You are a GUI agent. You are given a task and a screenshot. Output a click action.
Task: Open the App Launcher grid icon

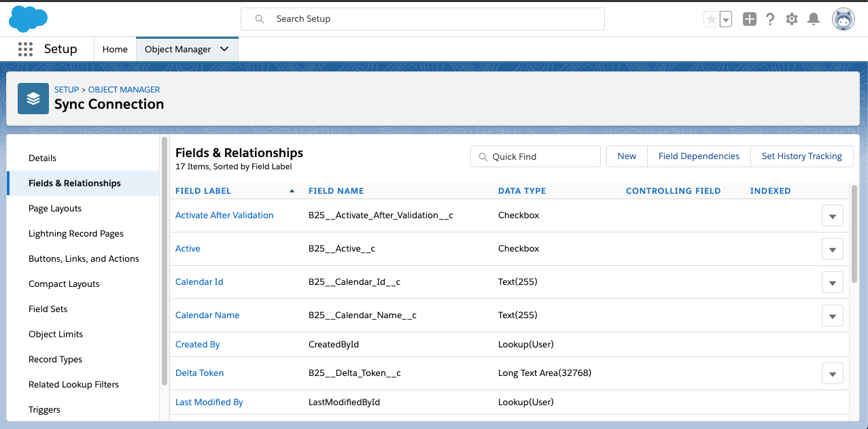point(26,49)
